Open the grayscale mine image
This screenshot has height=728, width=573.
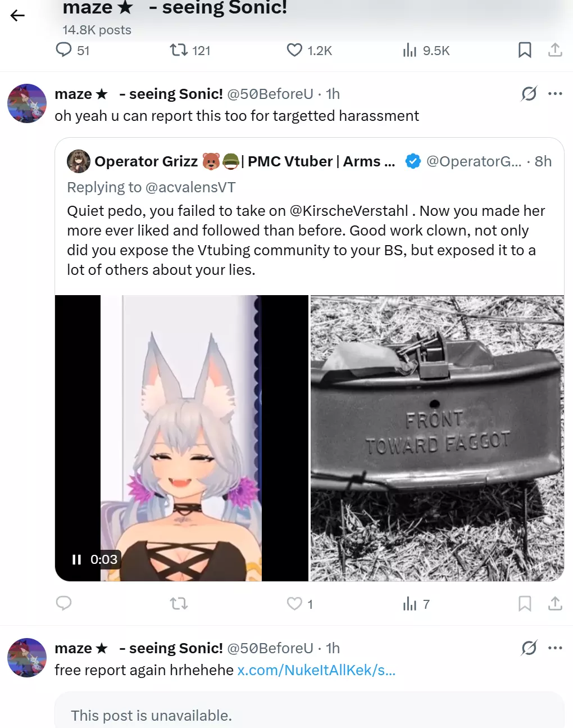pyautogui.click(x=437, y=438)
